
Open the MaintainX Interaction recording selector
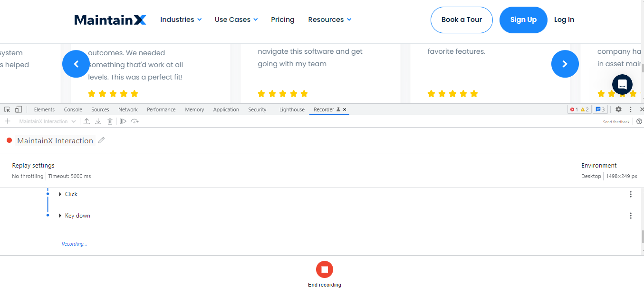point(47,121)
